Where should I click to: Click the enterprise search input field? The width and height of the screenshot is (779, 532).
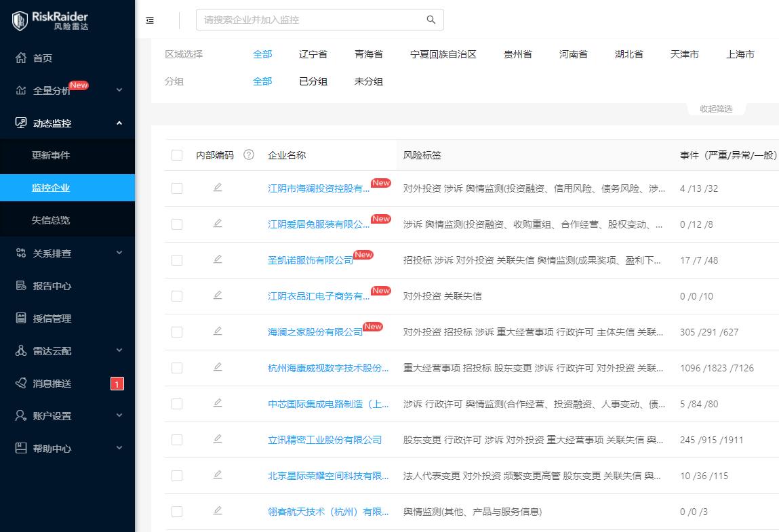[312, 20]
